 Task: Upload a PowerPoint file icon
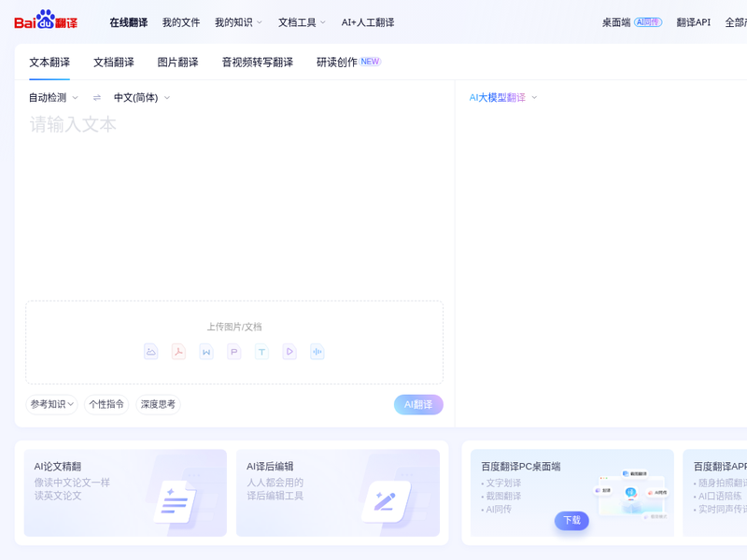pos(234,352)
